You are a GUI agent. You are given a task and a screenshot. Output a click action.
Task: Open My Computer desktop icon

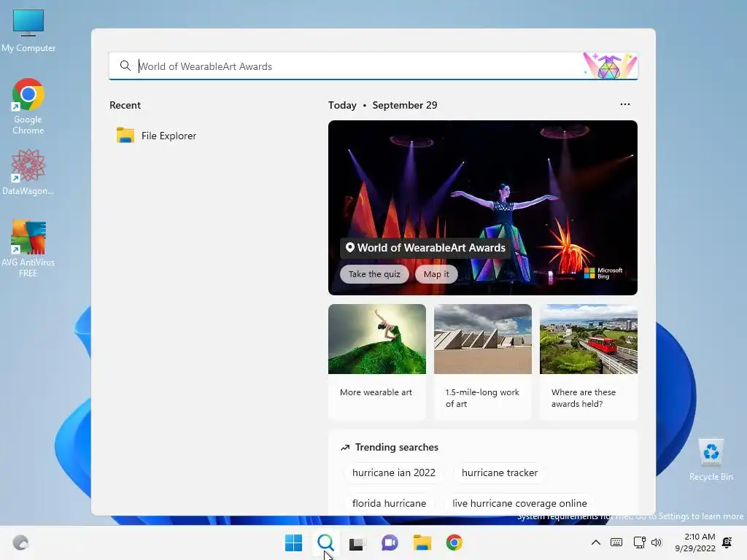pos(28,31)
